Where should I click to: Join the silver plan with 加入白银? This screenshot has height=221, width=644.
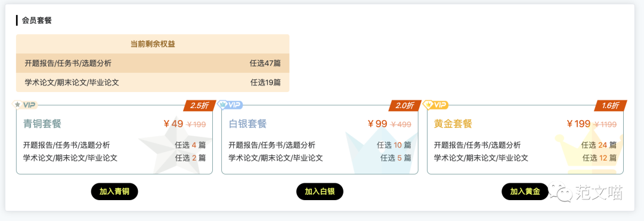point(320,192)
